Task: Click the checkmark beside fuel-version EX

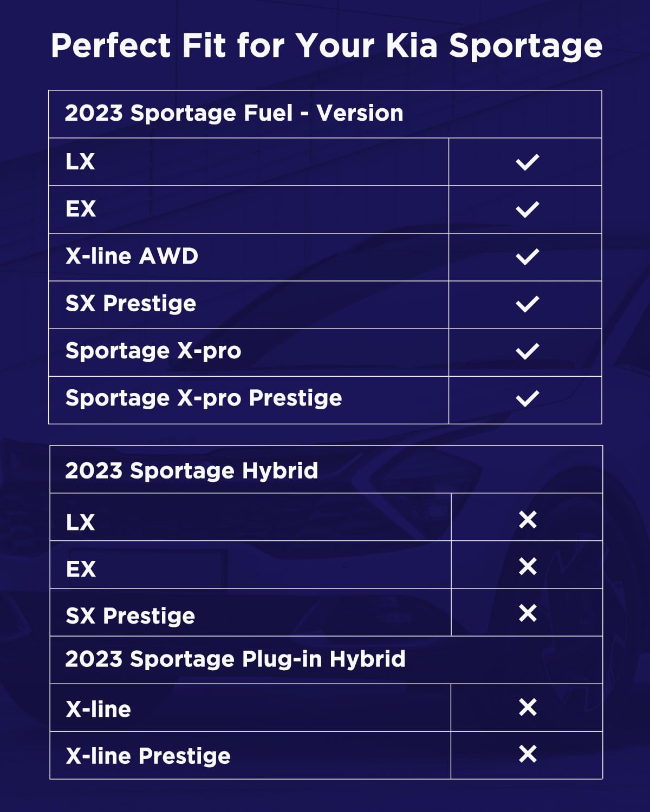Action: [x=527, y=209]
